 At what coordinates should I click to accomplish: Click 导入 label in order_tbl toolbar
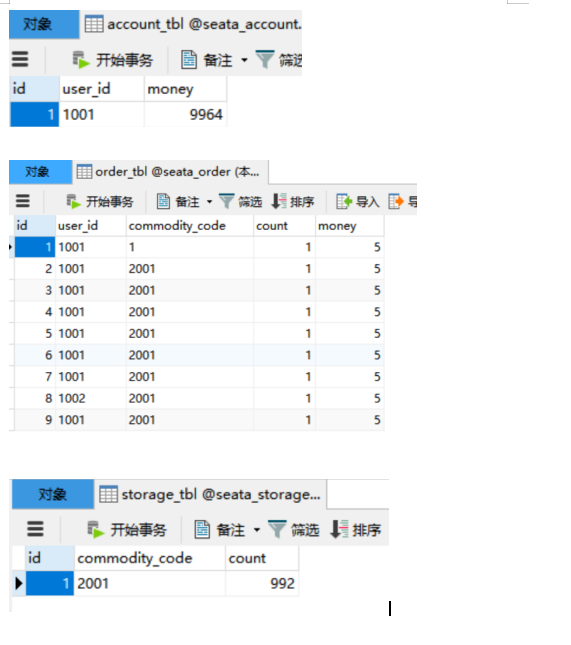368,202
